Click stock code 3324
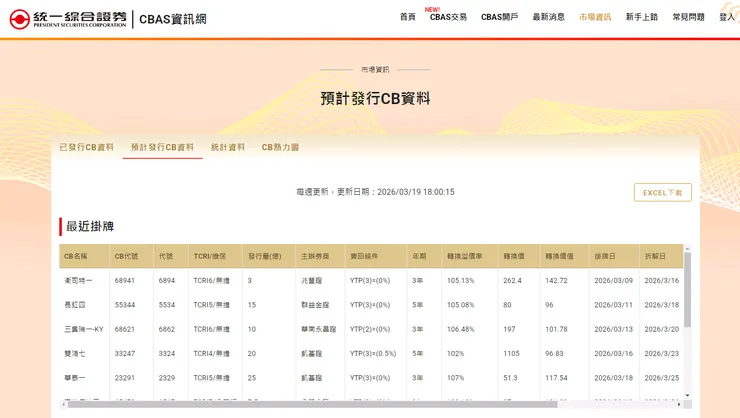The image size is (740, 418). 167,353
